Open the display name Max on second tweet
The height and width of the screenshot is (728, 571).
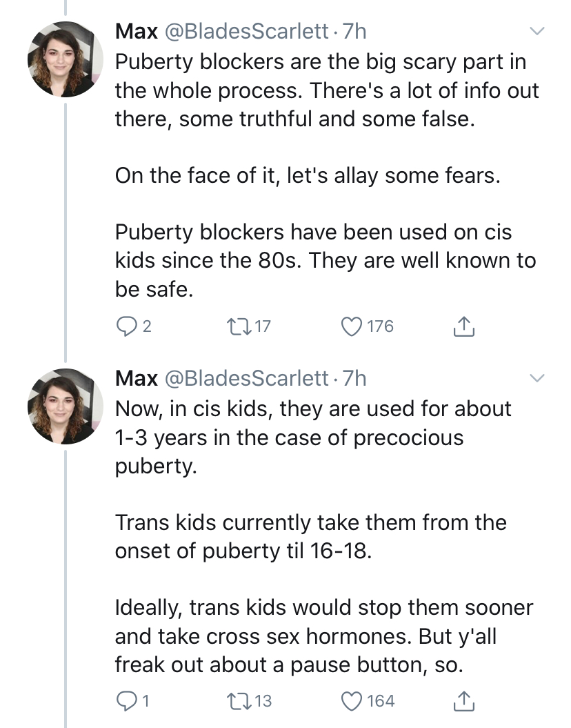pos(137,378)
